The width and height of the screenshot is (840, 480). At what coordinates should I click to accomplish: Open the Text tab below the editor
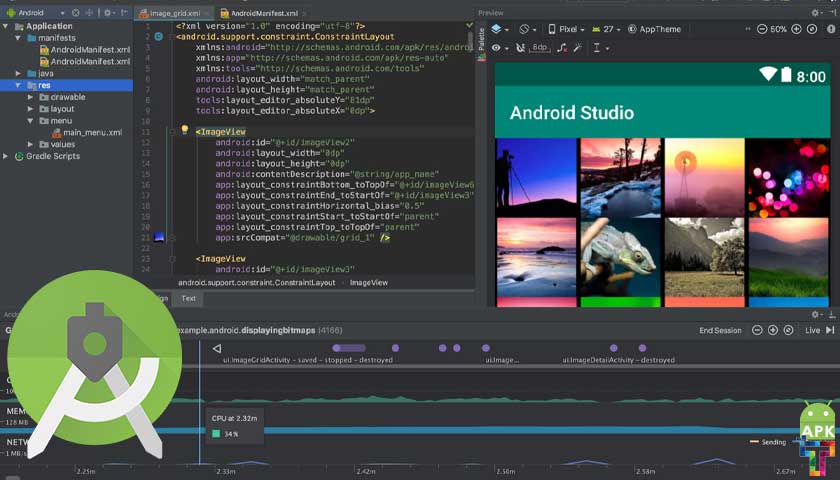point(188,298)
